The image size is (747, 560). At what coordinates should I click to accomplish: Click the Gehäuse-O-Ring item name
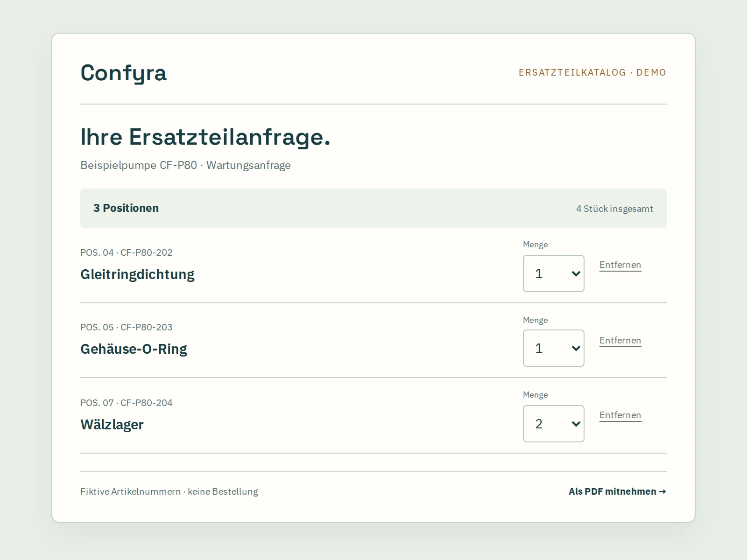[x=134, y=349]
